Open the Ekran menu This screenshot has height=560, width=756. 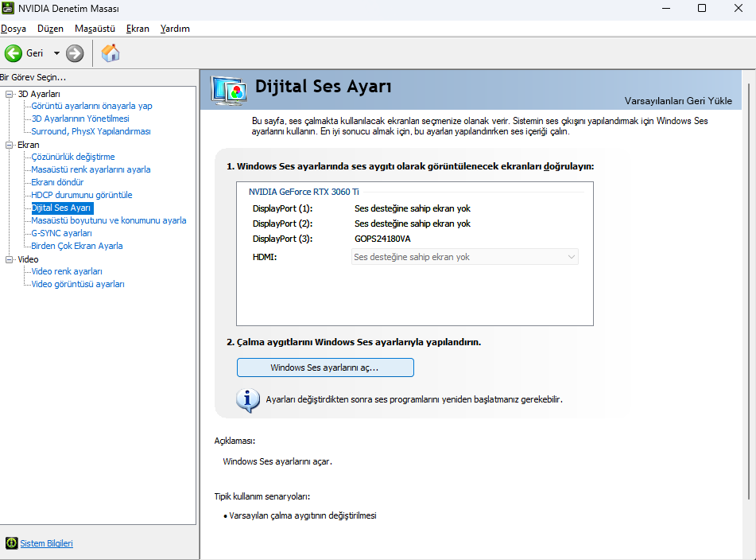point(138,29)
